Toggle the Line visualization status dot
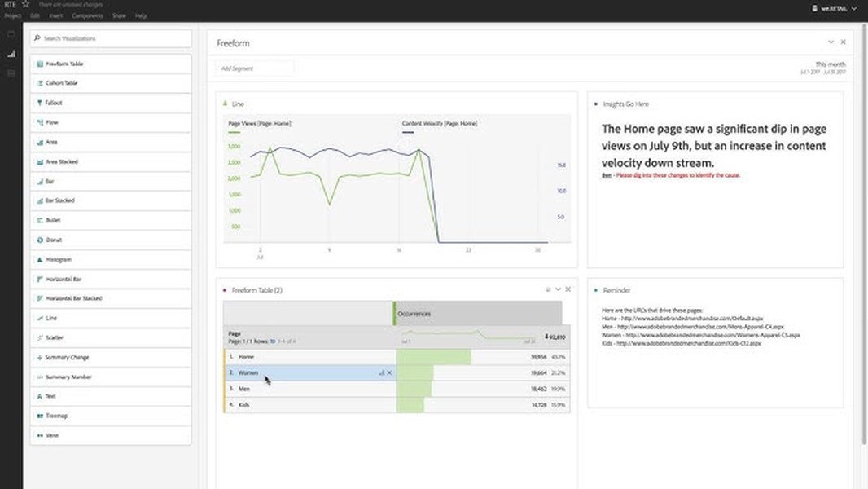This screenshot has height=489, width=868. [x=225, y=104]
